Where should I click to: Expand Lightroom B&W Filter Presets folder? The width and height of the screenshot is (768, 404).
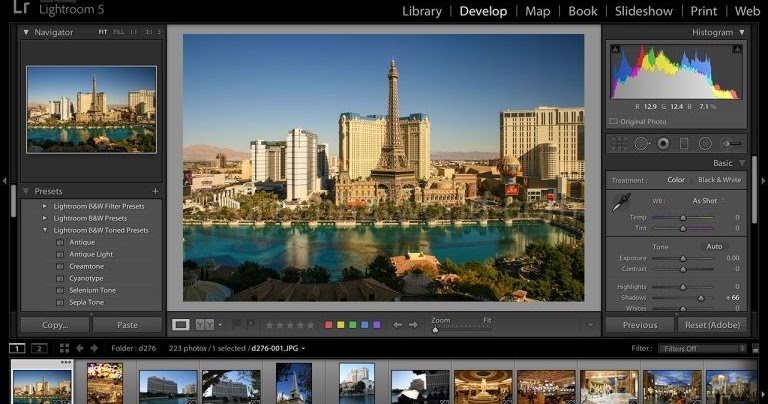(44, 206)
